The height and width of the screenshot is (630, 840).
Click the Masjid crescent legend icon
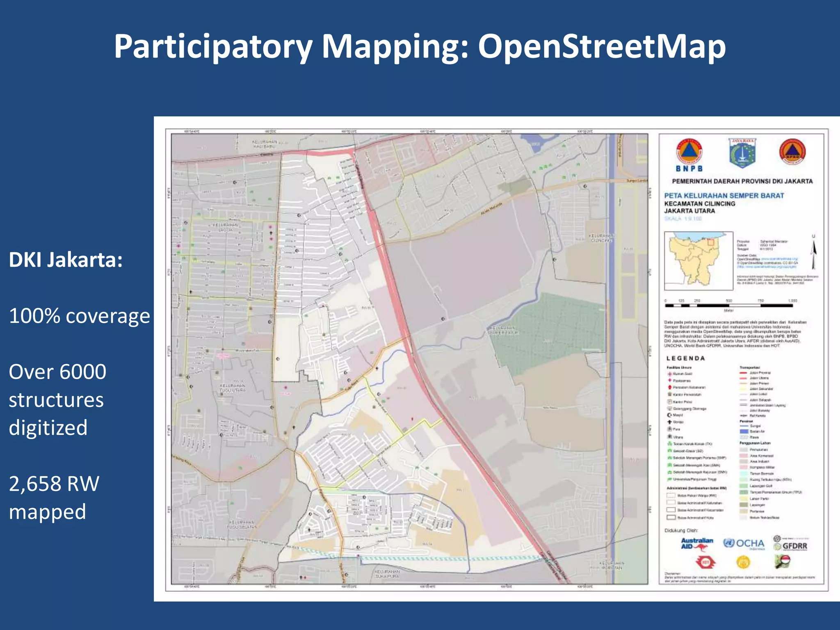669,415
